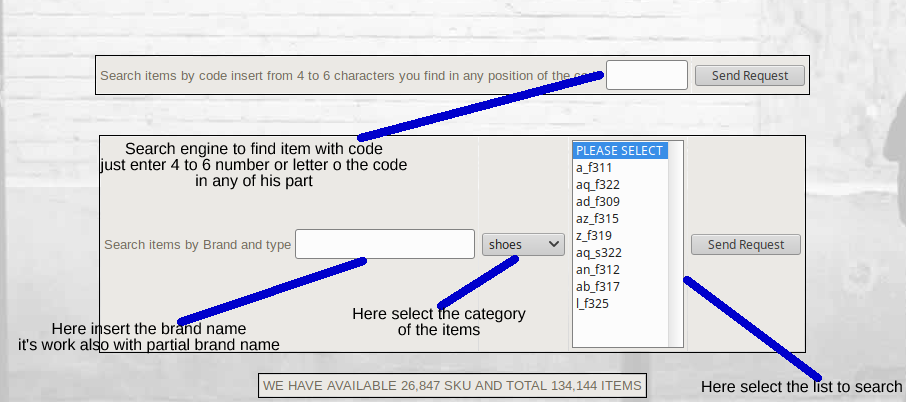Click 'Here insert the brand name' note
Screen dimensions: 906x402
(x=149, y=328)
